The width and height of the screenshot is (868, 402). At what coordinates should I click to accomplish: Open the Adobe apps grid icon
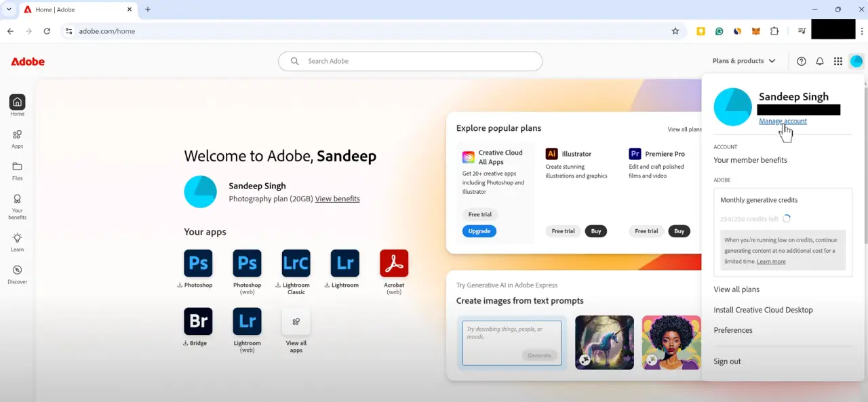tap(838, 61)
